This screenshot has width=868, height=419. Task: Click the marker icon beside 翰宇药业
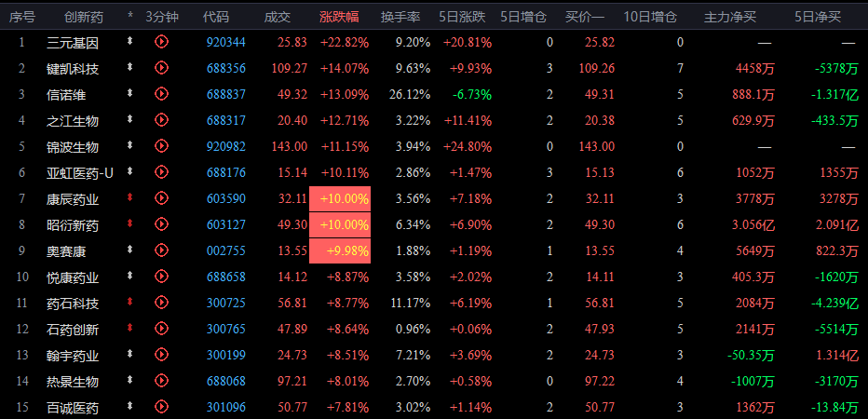[130, 354]
